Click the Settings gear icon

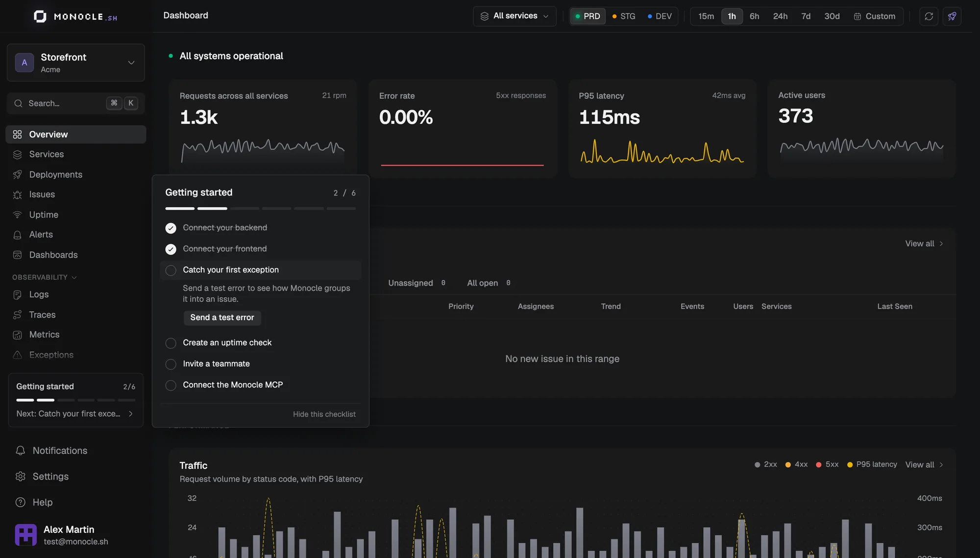[21, 477]
